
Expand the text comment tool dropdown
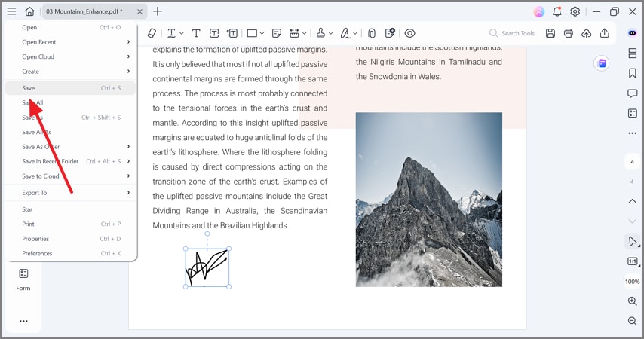pos(182,34)
